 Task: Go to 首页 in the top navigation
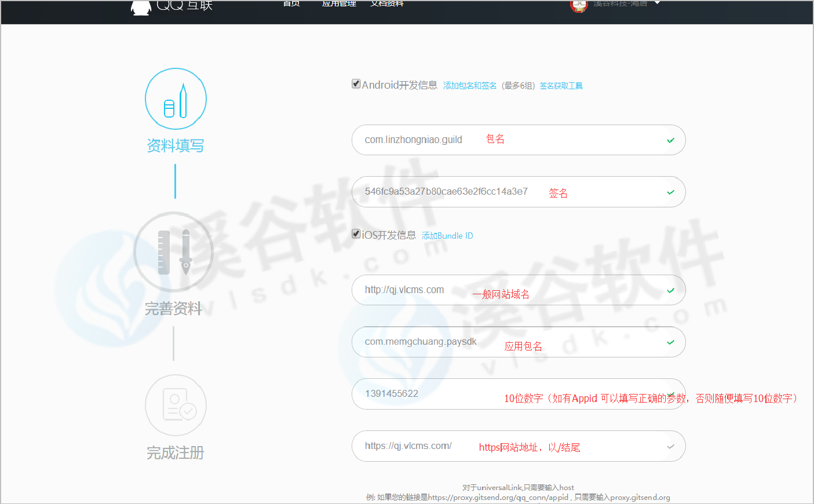pos(291,3)
